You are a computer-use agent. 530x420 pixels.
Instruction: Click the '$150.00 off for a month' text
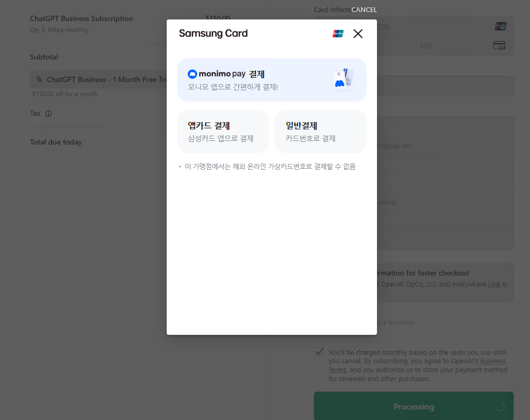coord(65,94)
